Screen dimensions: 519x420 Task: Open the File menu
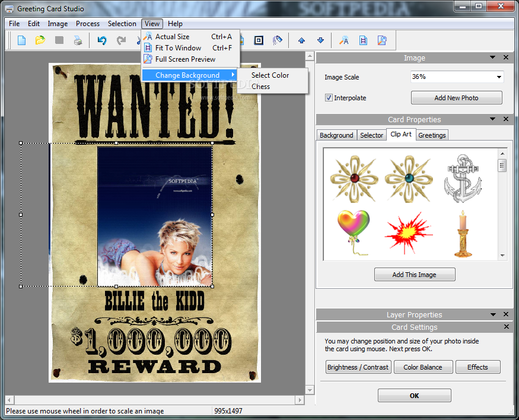pyautogui.click(x=14, y=24)
